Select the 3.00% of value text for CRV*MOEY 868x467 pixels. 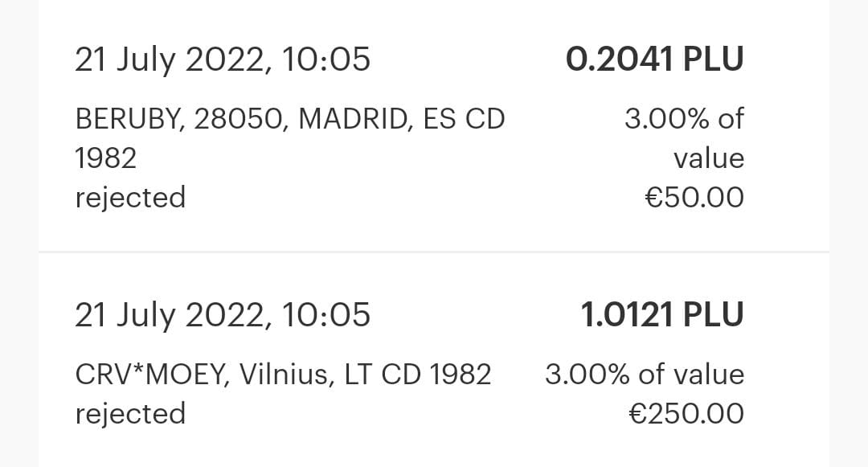(x=645, y=374)
